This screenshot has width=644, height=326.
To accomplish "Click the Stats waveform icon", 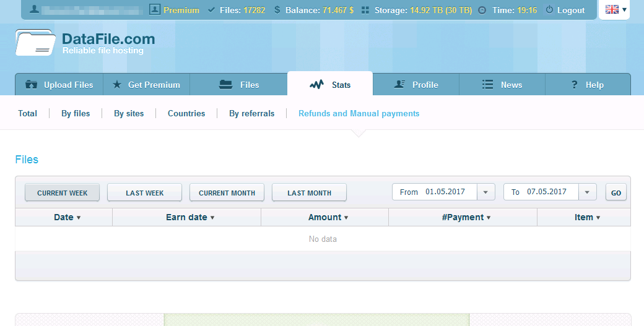I will [x=316, y=85].
